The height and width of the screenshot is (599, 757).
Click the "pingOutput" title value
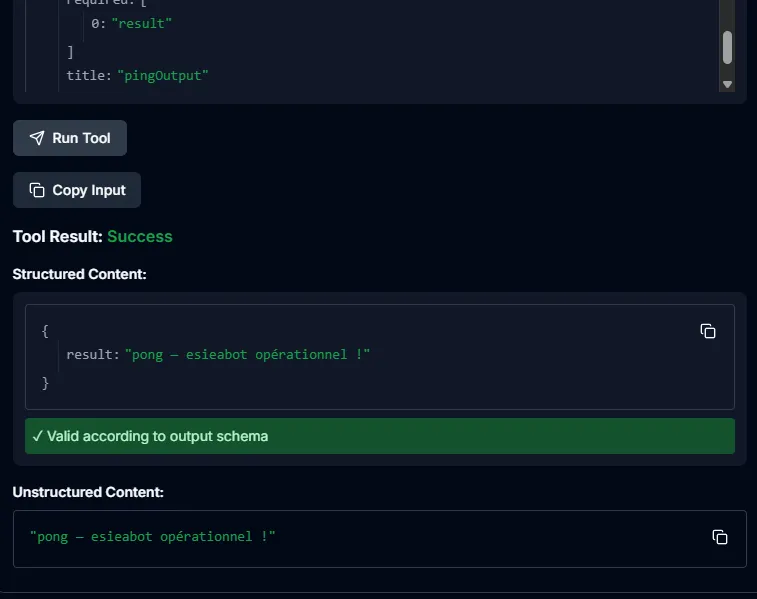(x=163, y=75)
